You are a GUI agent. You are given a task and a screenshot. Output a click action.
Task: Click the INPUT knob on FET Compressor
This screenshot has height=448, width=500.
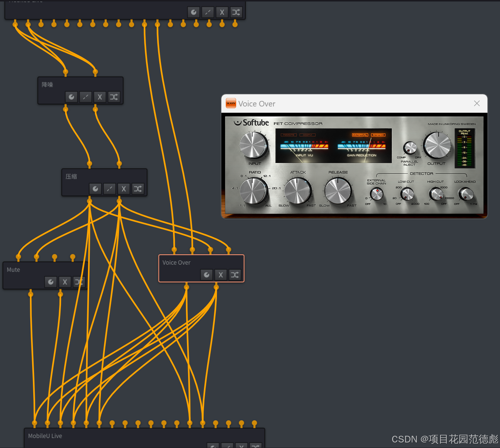tap(254, 145)
